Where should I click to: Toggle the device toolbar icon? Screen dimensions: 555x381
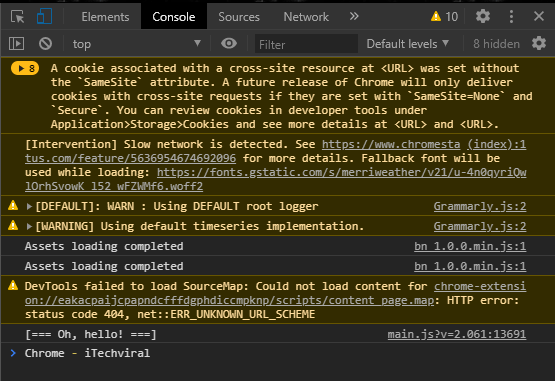[x=45, y=16]
